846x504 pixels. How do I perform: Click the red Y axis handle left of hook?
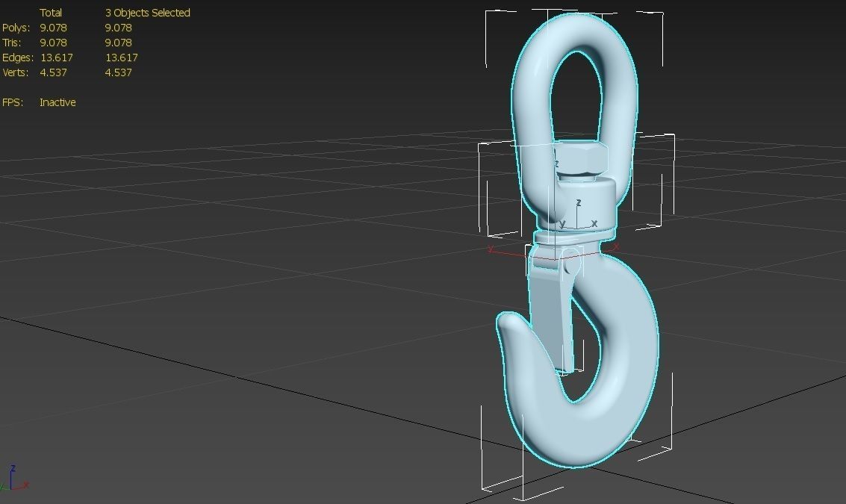(491, 249)
